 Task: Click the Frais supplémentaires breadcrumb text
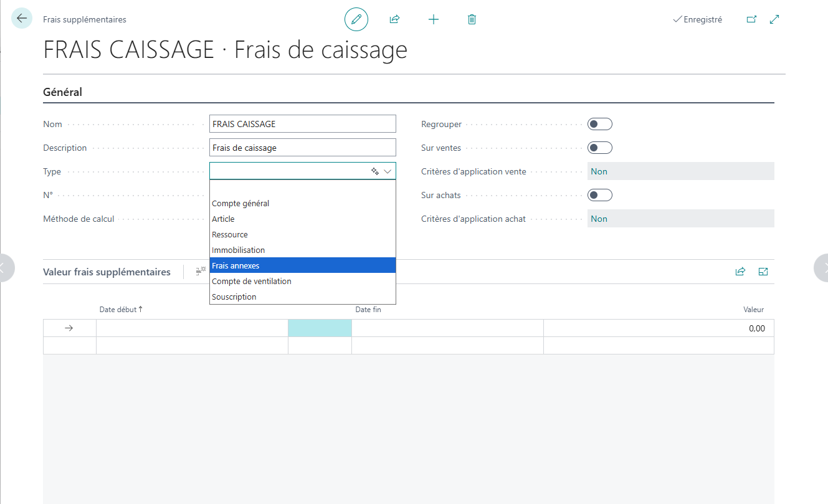(x=85, y=19)
